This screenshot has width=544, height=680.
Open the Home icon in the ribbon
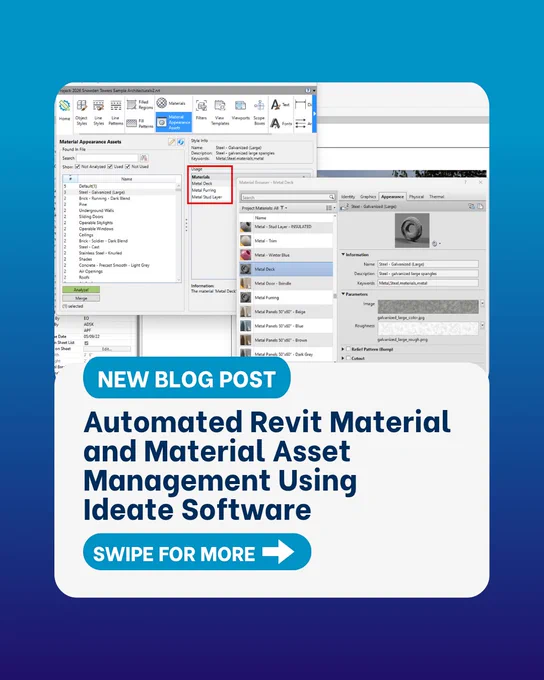pyautogui.click(x=65, y=110)
